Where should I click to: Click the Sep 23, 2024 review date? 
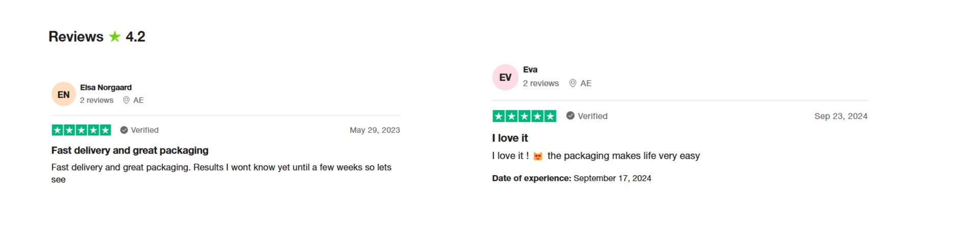pyautogui.click(x=841, y=116)
